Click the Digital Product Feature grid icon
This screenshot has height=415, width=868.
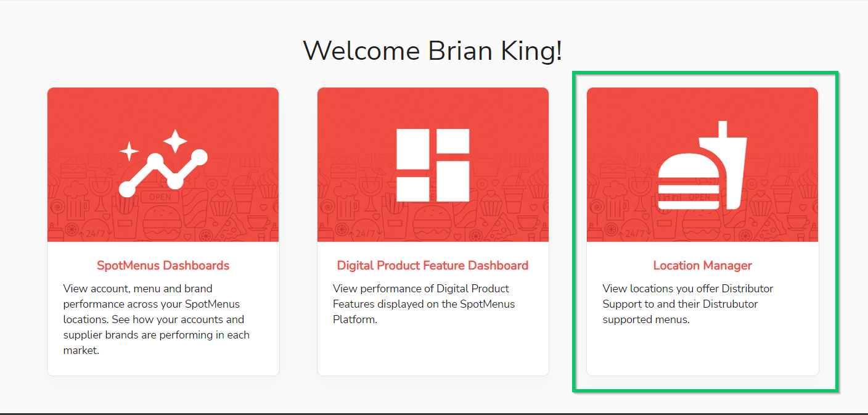[433, 165]
